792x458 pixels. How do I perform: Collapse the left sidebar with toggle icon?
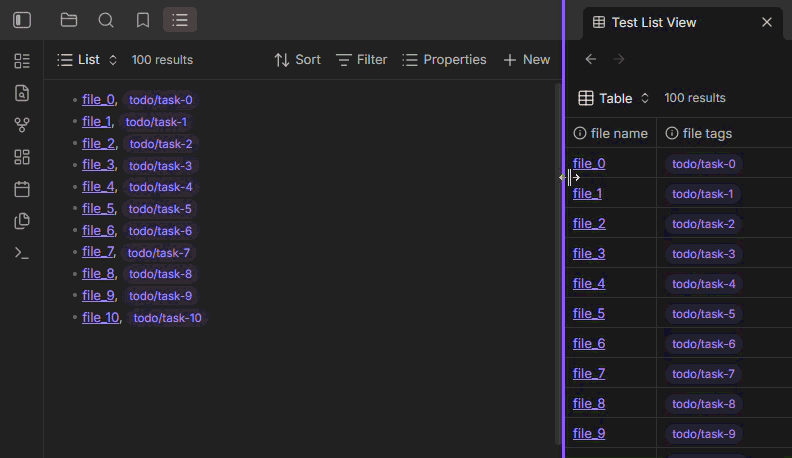click(22, 20)
